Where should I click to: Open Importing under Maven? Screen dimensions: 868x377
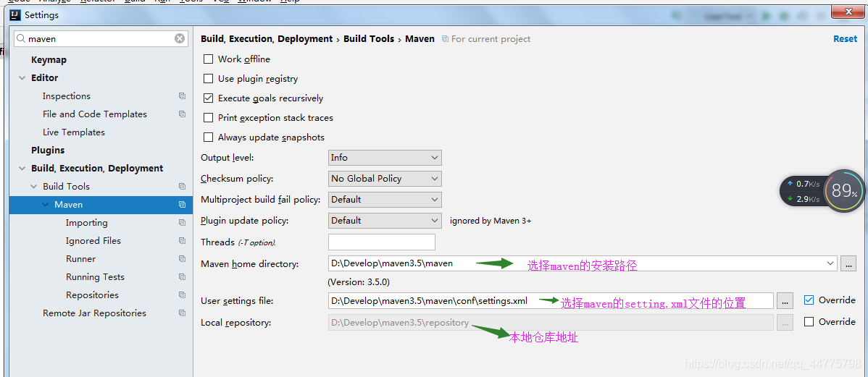tap(87, 223)
